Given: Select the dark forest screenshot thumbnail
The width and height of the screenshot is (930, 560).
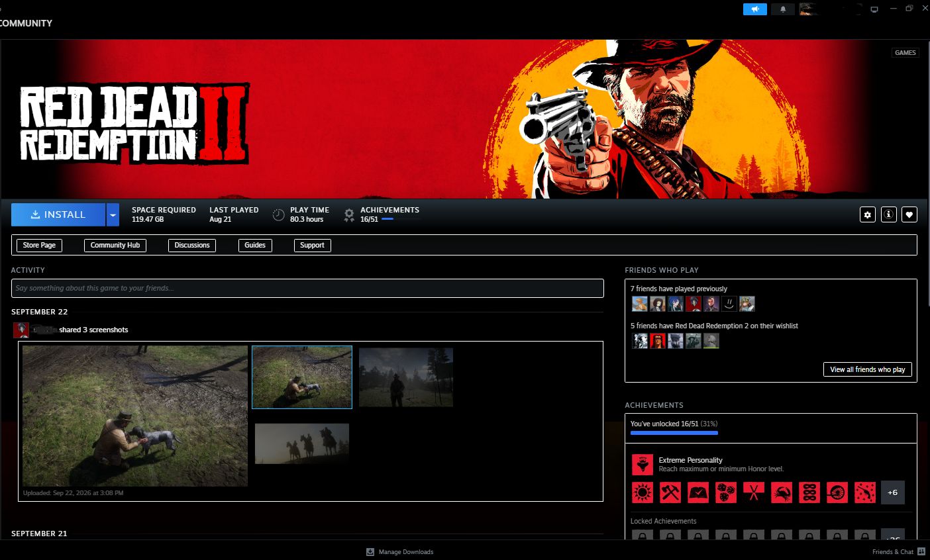Looking at the screenshot, I should pyautogui.click(x=406, y=377).
